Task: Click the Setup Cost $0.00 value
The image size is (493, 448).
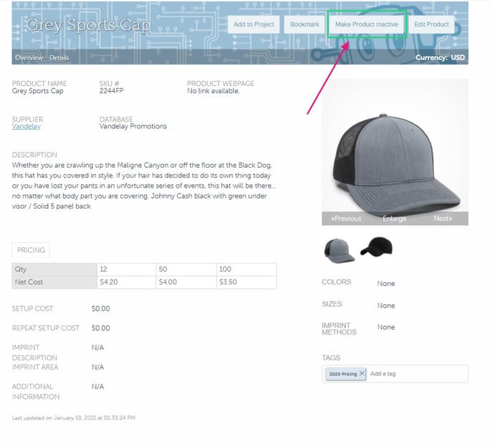Action: (x=100, y=309)
